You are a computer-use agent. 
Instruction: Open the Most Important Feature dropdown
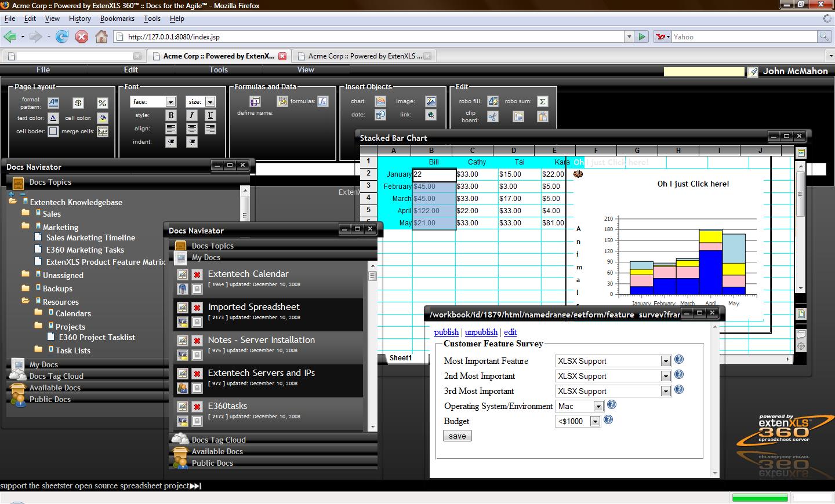(613, 361)
